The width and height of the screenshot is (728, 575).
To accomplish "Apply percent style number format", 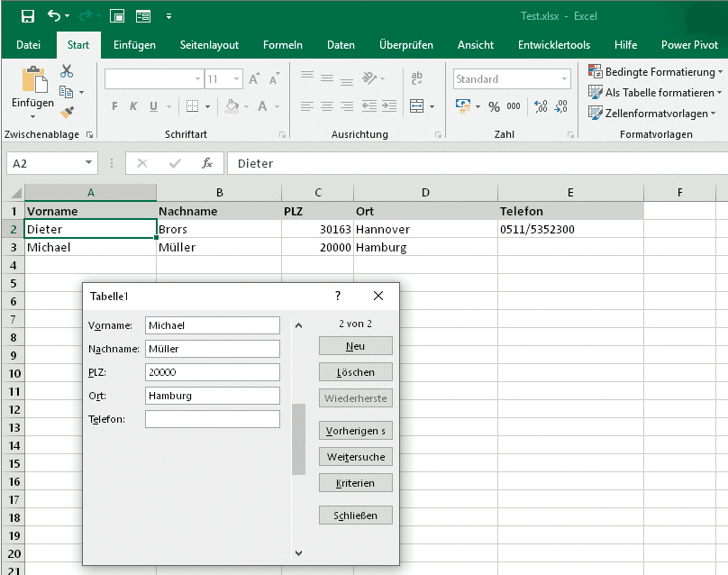I will (x=494, y=106).
